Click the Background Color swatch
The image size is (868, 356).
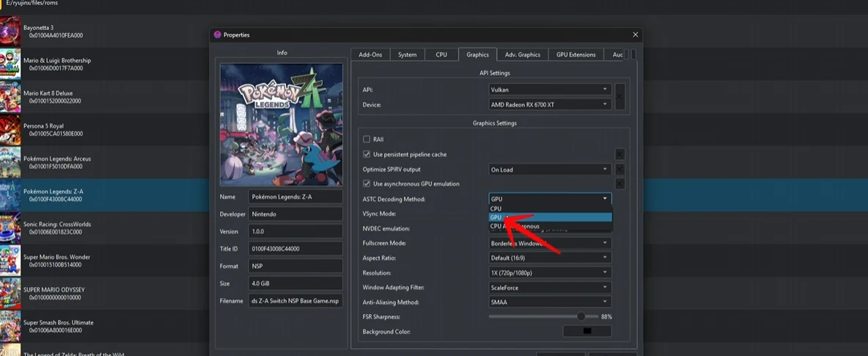[586, 331]
